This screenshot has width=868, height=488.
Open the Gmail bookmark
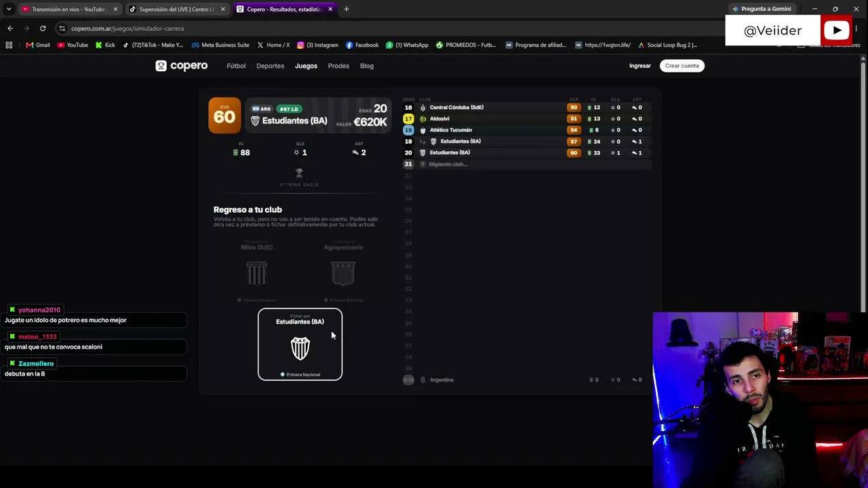point(38,45)
